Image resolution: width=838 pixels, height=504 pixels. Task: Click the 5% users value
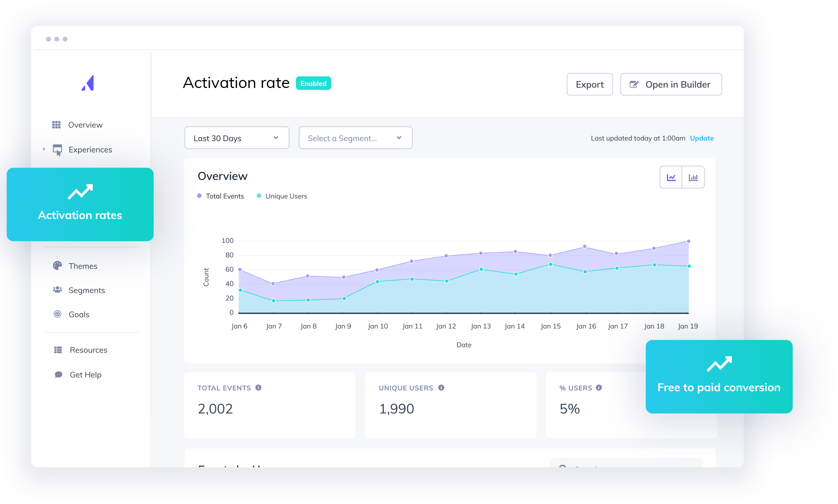coord(570,409)
